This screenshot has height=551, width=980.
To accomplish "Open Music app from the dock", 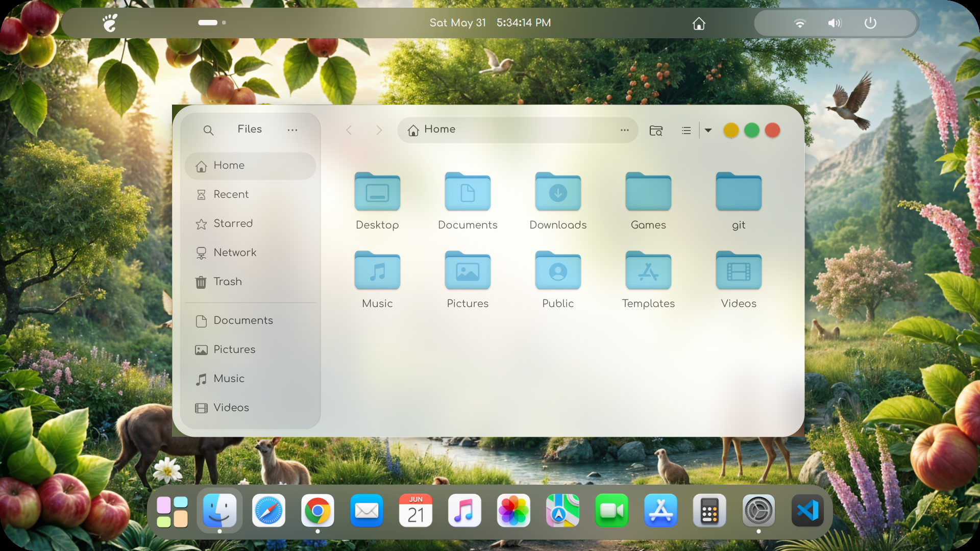I will (464, 511).
